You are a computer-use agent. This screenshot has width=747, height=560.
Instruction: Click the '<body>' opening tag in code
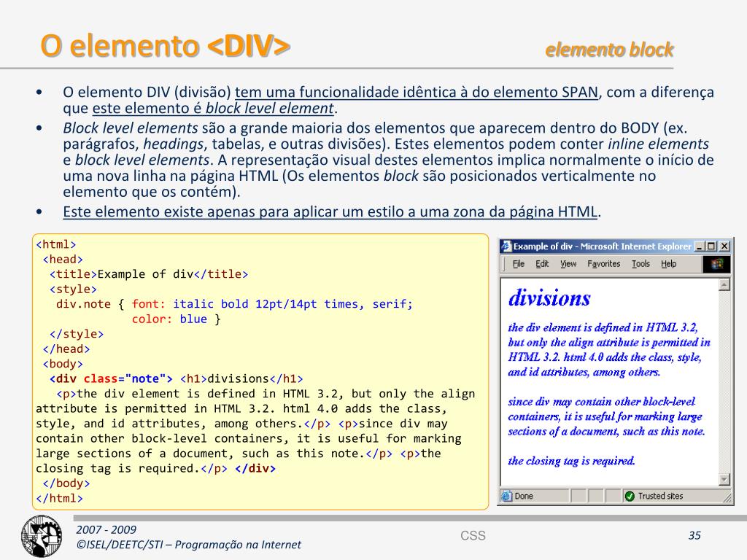pyautogui.click(x=63, y=365)
